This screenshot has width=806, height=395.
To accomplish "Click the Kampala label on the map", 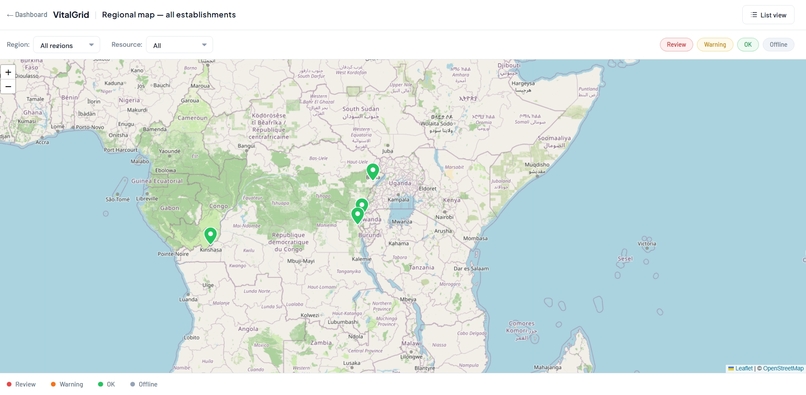I will coord(398,199).
